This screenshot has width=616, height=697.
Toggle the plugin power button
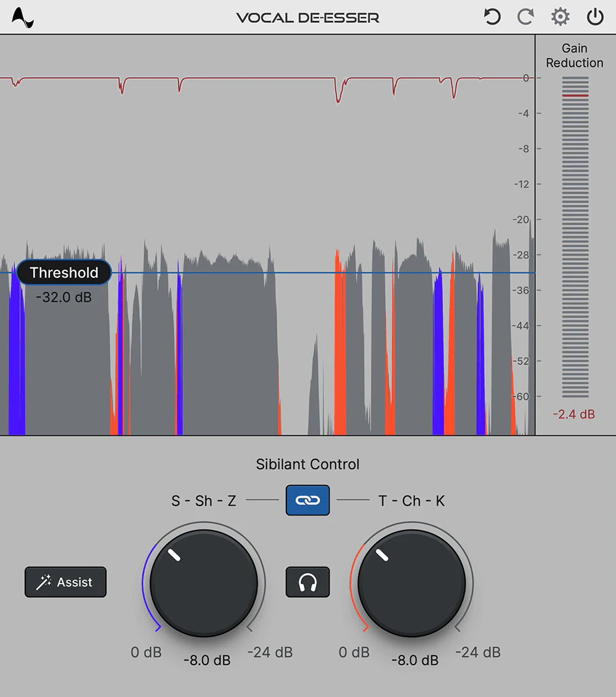(594, 17)
